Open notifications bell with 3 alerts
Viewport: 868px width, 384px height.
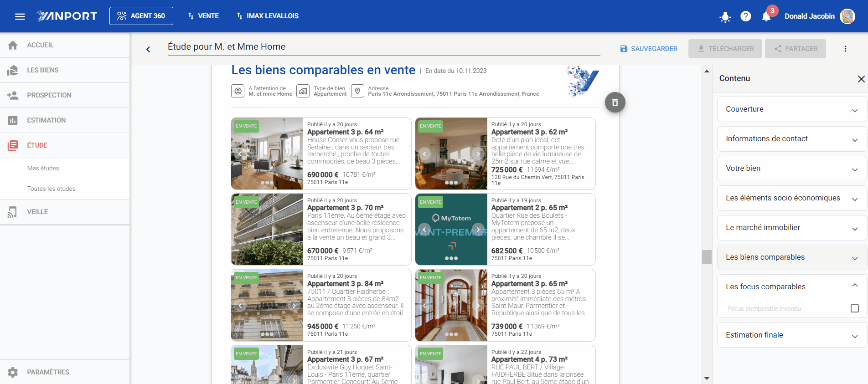(x=766, y=17)
